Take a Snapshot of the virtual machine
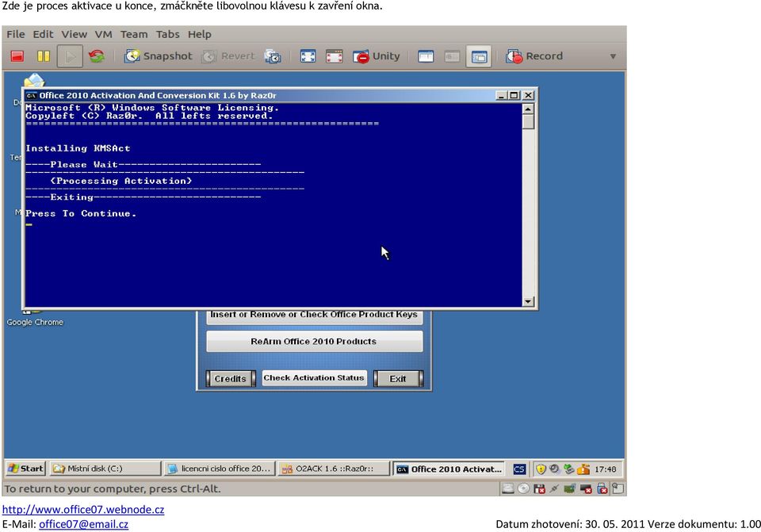 pyautogui.click(x=159, y=56)
